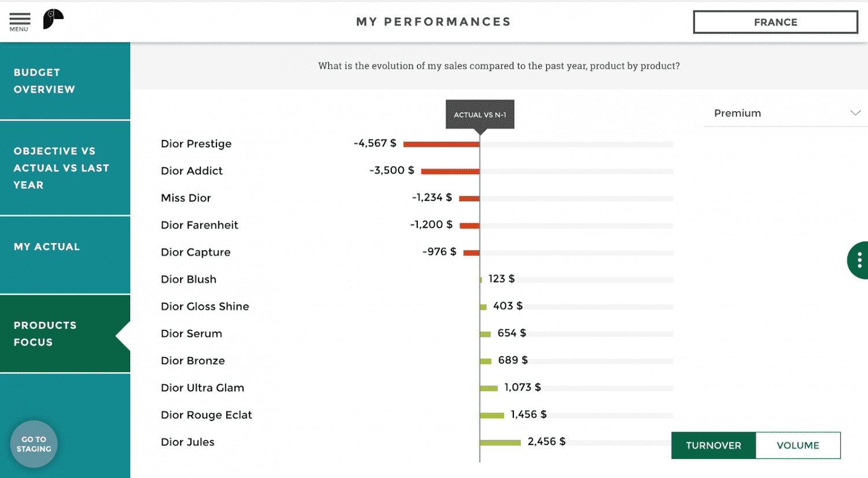Click the toucan logo icon

53,19
